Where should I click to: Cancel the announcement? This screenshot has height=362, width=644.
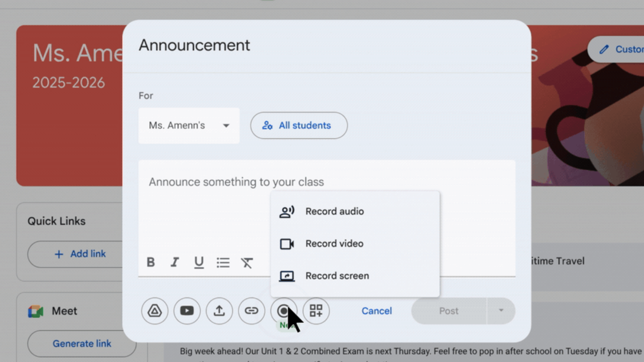(376, 311)
